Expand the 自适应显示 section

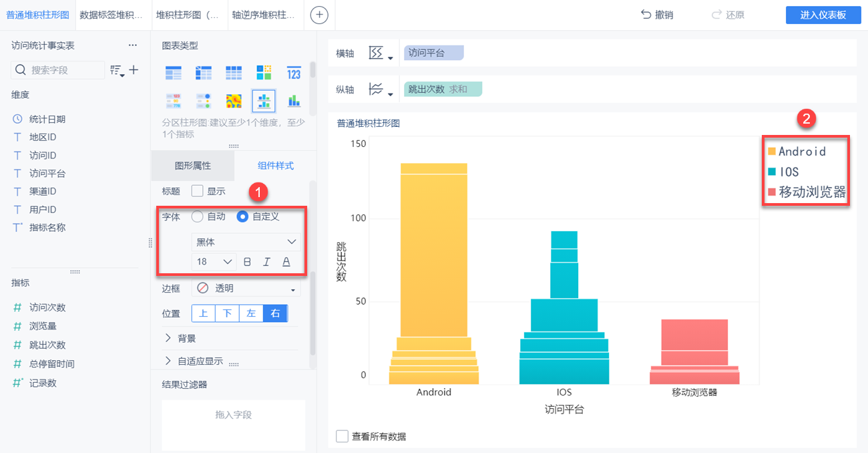coord(193,361)
